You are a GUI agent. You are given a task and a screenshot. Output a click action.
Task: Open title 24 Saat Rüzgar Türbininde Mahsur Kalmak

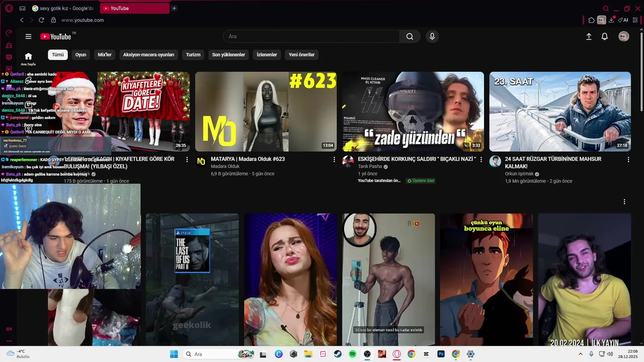coord(553,162)
